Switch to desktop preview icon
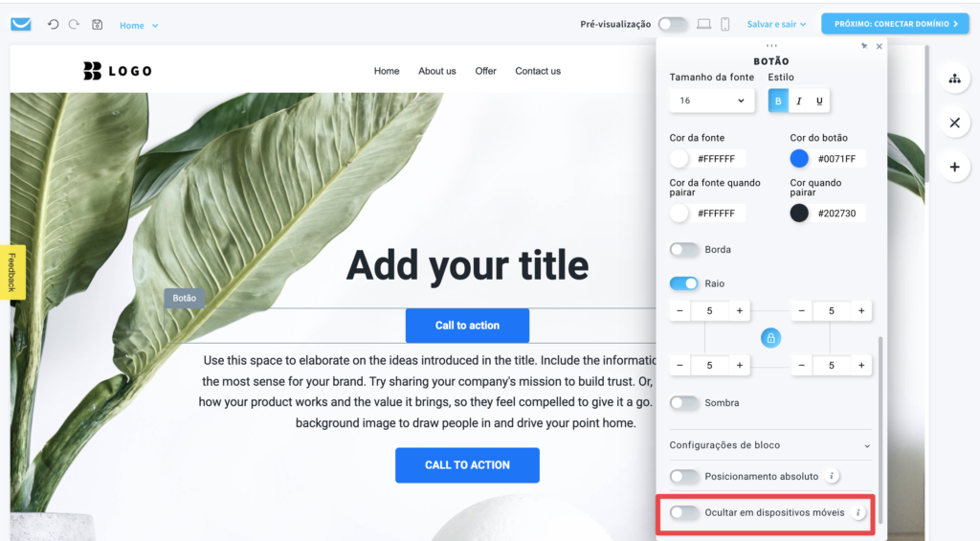Image resolution: width=980 pixels, height=541 pixels. click(x=703, y=24)
